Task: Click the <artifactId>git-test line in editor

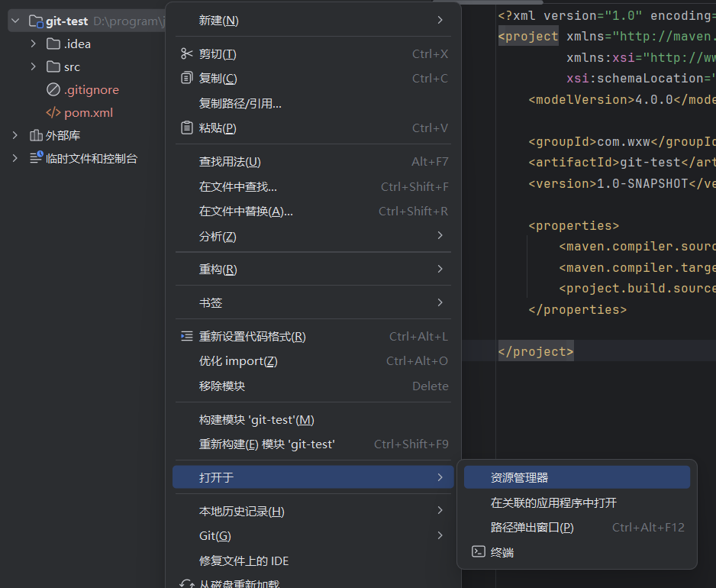Action: [x=622, y=162]
